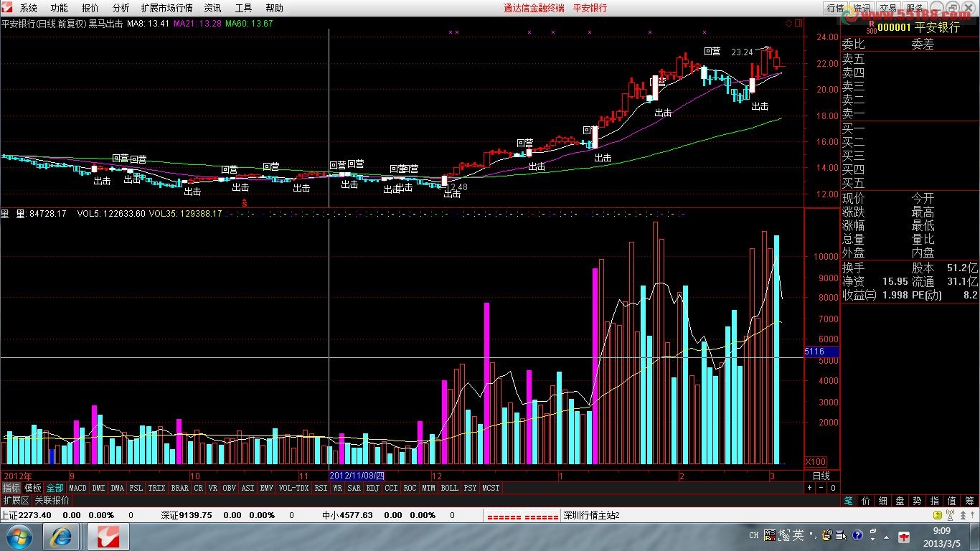
Task: Select the 笔 tab in the quote panel
Action: click(849, 501)
